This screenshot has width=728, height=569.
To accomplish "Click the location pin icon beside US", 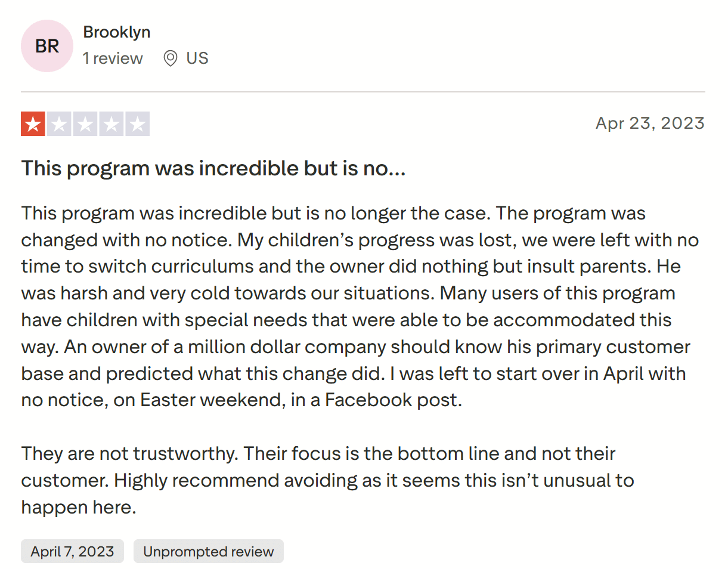I will [170, 58].
